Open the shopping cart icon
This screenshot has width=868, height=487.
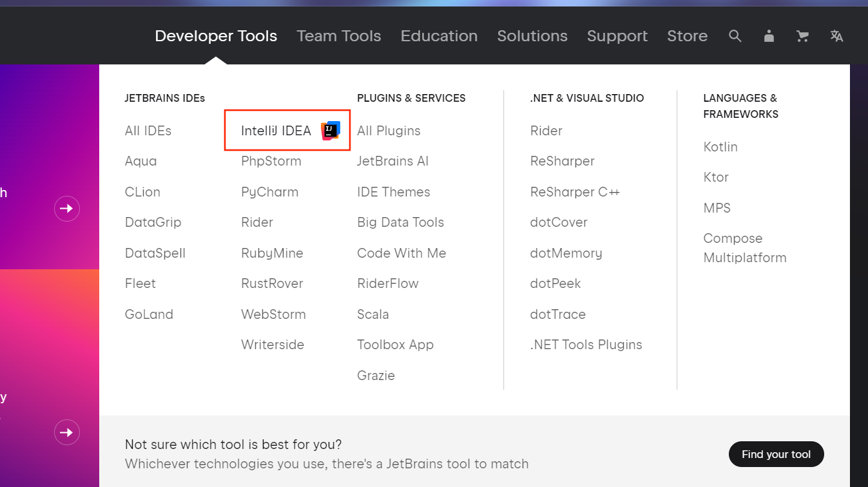point(802,36)
